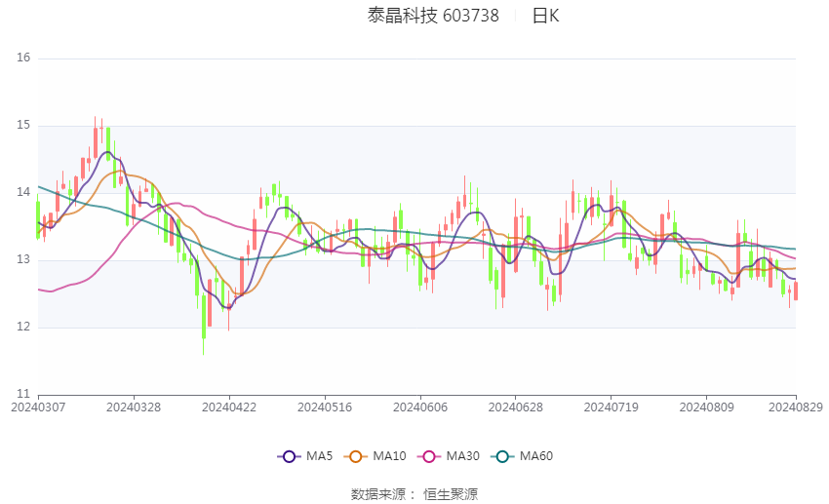Click the 20240307 date axis label
The width and height of the screenshot is (829, 504).
tap(38, 407)
